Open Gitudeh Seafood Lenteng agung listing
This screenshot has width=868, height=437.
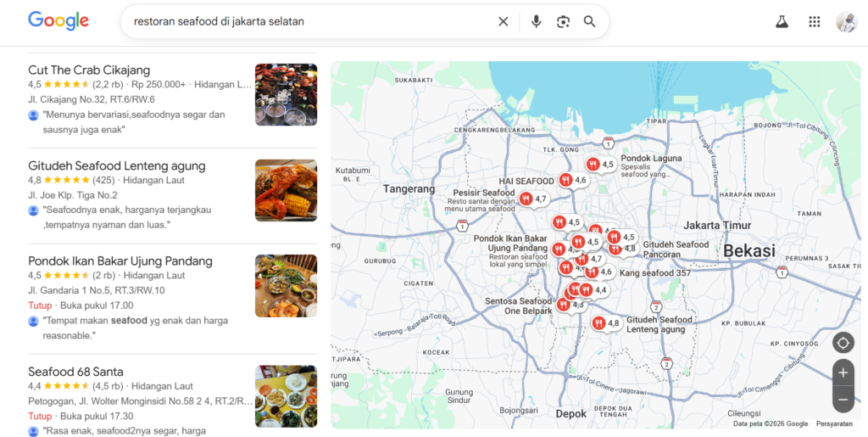117,165
